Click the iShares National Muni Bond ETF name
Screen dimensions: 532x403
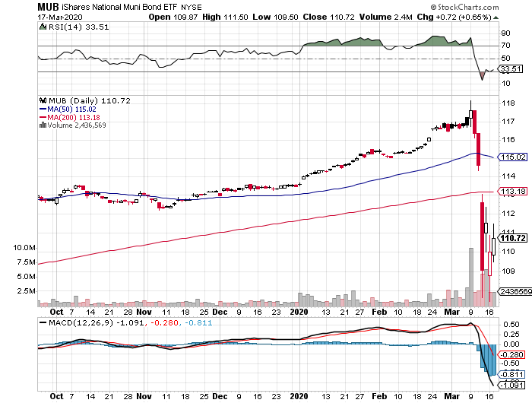[x=119, y=7]
